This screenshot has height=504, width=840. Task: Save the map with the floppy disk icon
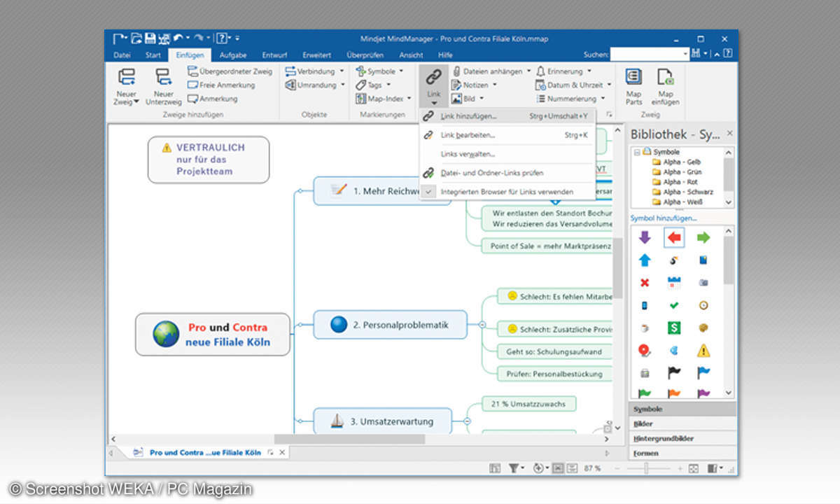coord(150,38)
